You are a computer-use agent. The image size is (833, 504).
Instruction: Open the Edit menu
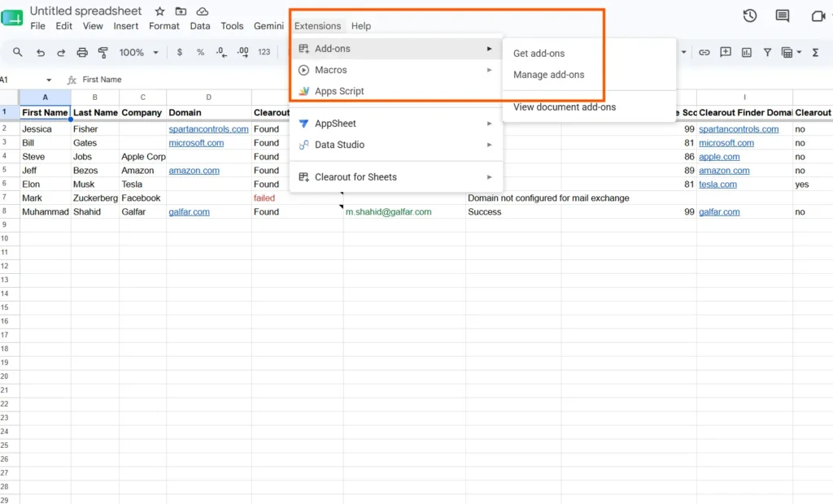63,26
